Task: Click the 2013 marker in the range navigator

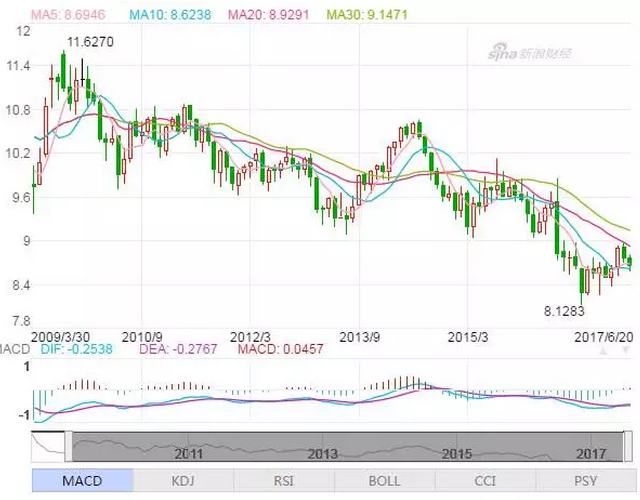Action: 322,454
